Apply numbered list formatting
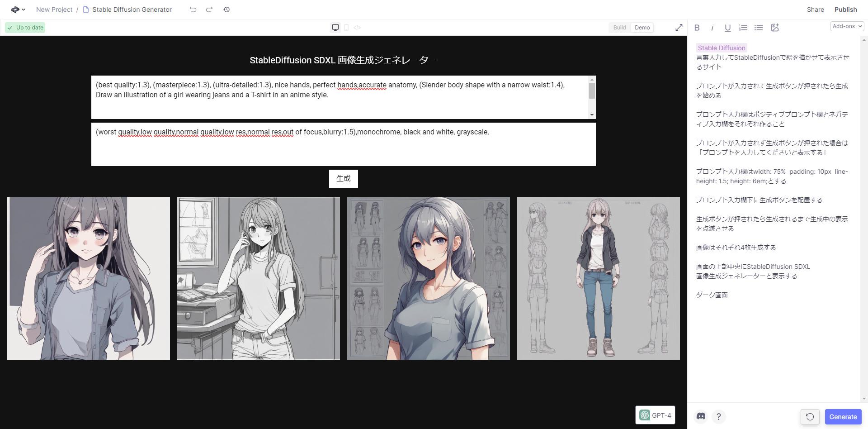 tap(743, 28)
